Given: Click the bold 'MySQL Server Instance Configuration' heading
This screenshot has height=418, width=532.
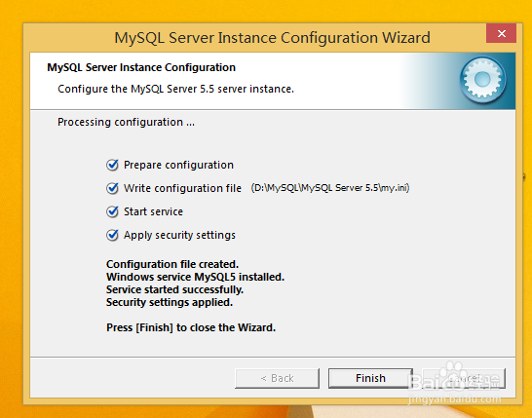Looking at the screenshot, I should [141, 67].
